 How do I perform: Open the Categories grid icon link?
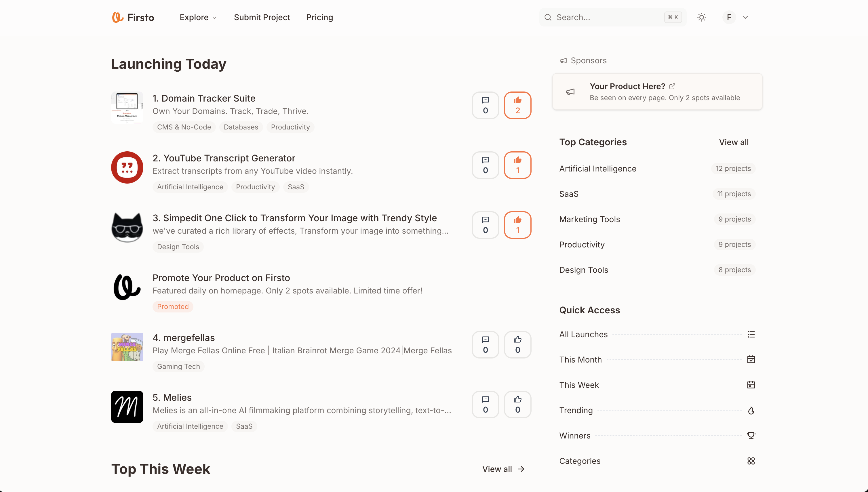pyautogui.click(x=751, y=461)
